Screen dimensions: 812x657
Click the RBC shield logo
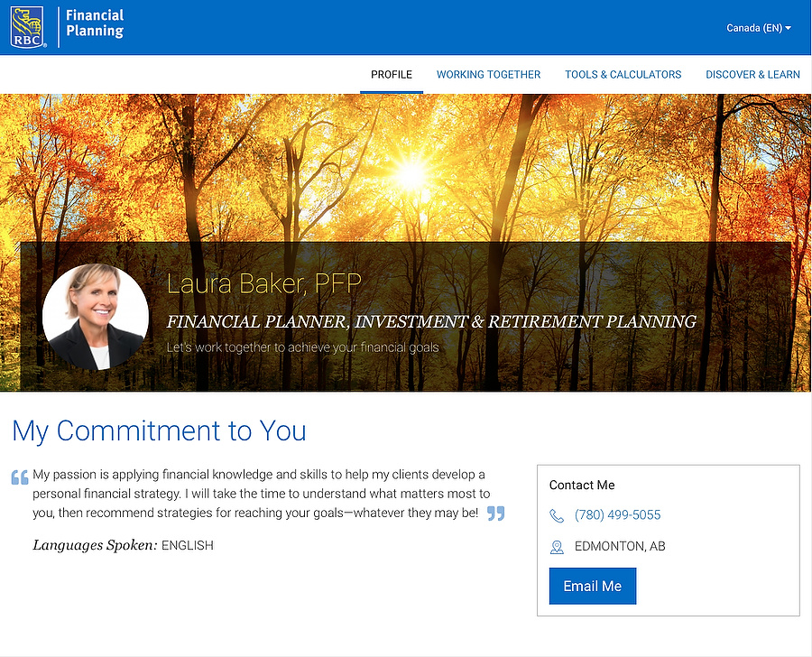29,27
